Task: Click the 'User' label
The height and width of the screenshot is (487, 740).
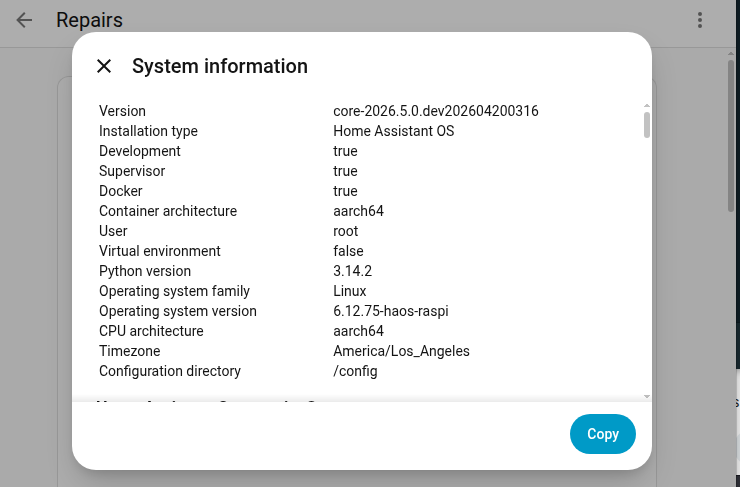Action: click(x=113, y=231)
